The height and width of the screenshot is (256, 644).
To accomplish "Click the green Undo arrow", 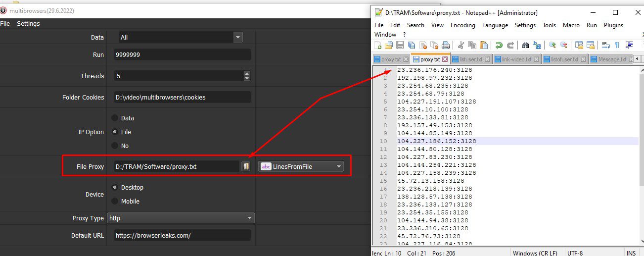I will click(499, 45).
